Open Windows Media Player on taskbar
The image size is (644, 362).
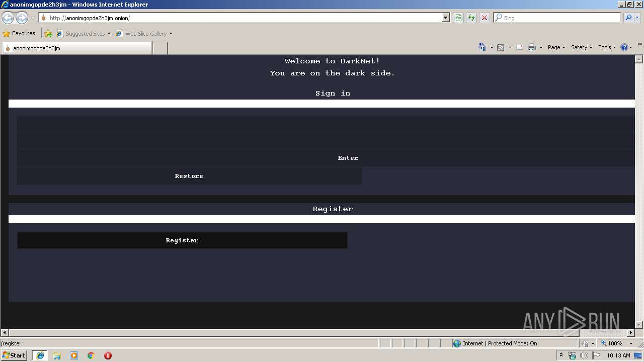click(x=74, y=355)
